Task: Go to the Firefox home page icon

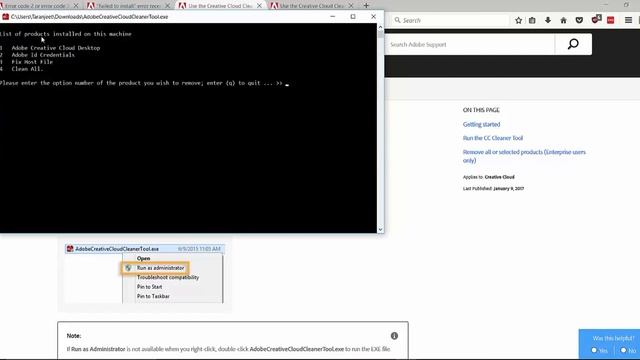Action: tap(563, 20)
